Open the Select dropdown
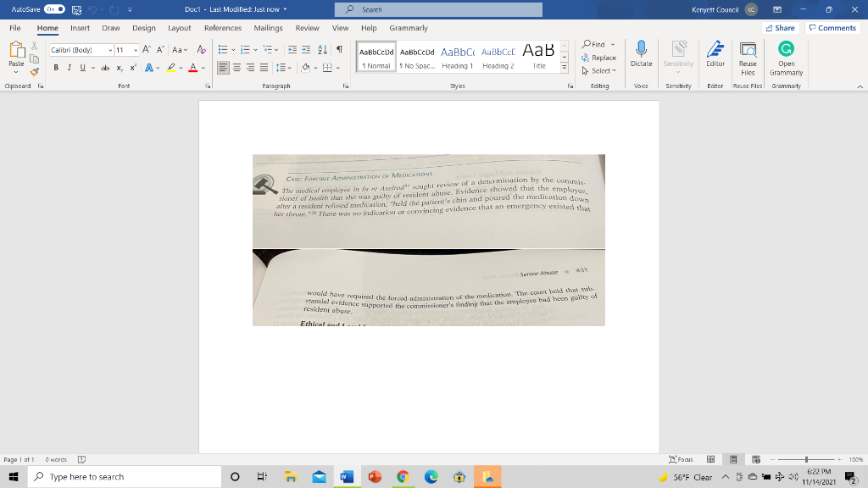The height and width of the screenshot is (488, 868). coord(599,71)
